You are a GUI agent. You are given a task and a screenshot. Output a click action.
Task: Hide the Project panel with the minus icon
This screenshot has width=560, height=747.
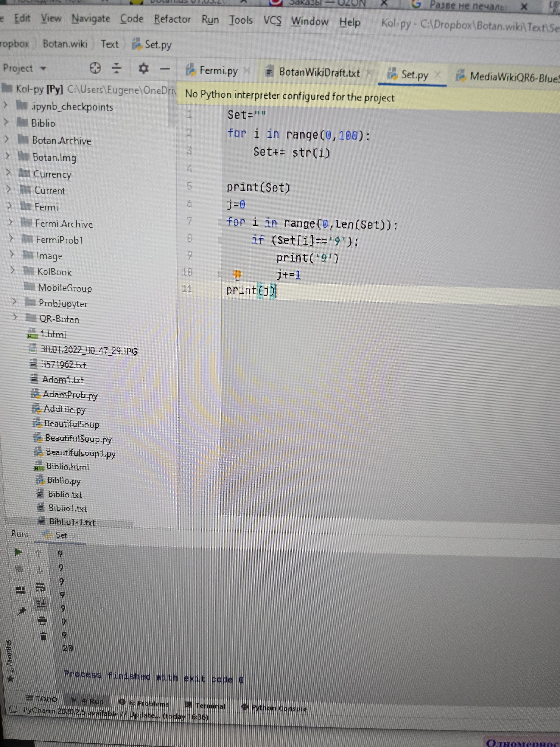165,69
